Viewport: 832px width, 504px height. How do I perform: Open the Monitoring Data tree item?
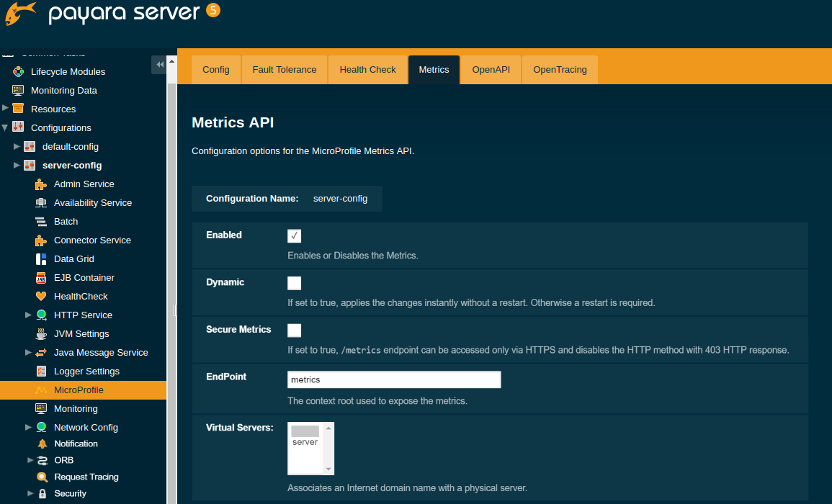[63, 90]
